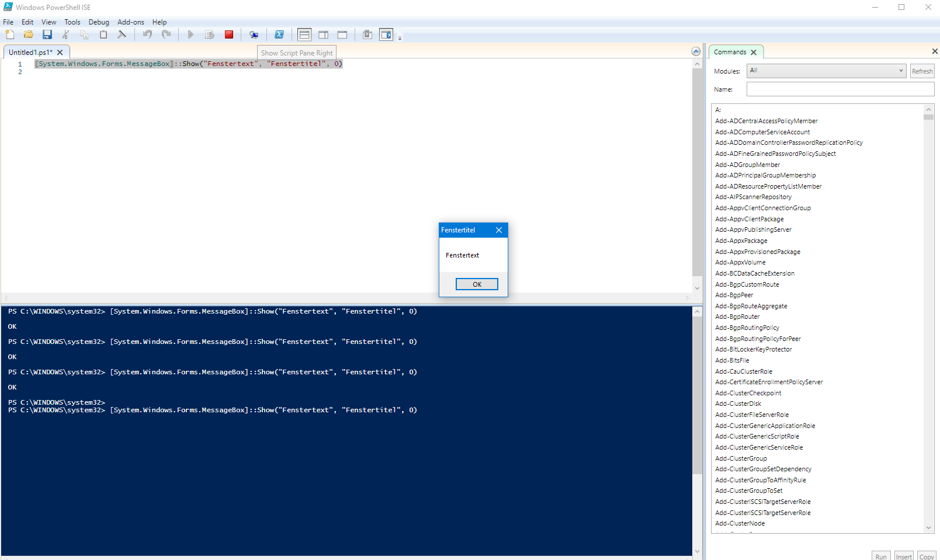Start PowerShell.exe in a separate window
The image size is (940, 560).
[279, 34]
